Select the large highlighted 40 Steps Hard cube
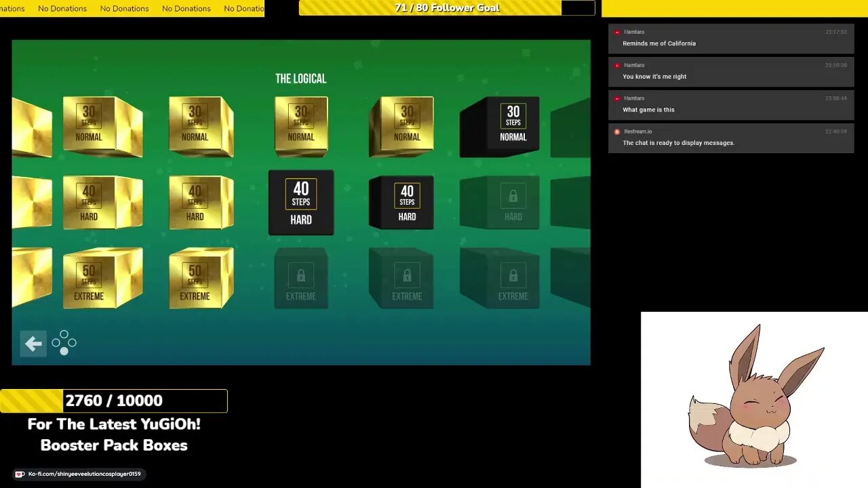 click(301, 203)
